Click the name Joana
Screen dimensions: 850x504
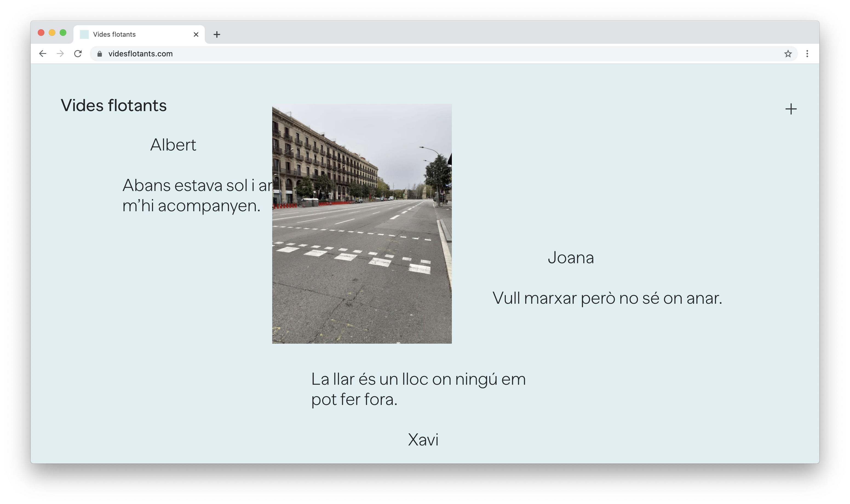point(570,257)
